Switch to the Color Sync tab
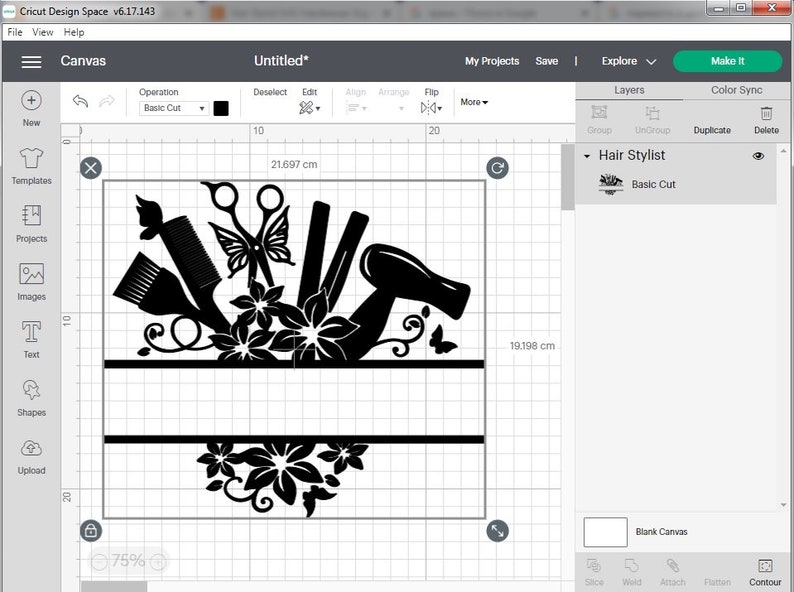The image size is (794, 592). (x=736, y=90)
